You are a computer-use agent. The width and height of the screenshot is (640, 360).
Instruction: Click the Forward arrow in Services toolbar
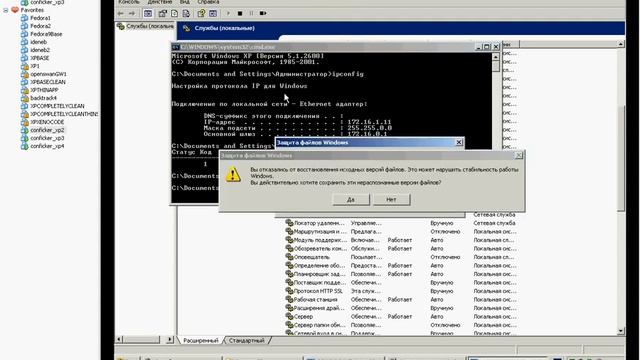point(132,13)
